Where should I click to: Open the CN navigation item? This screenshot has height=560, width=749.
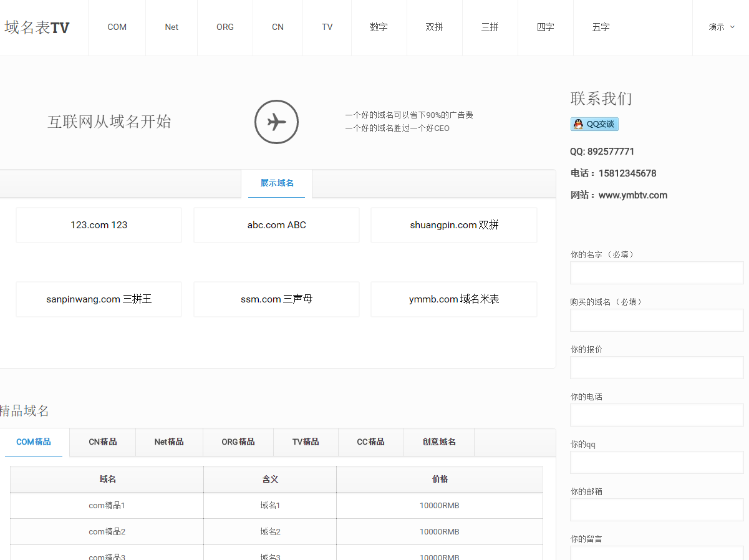tap(278, 27)
